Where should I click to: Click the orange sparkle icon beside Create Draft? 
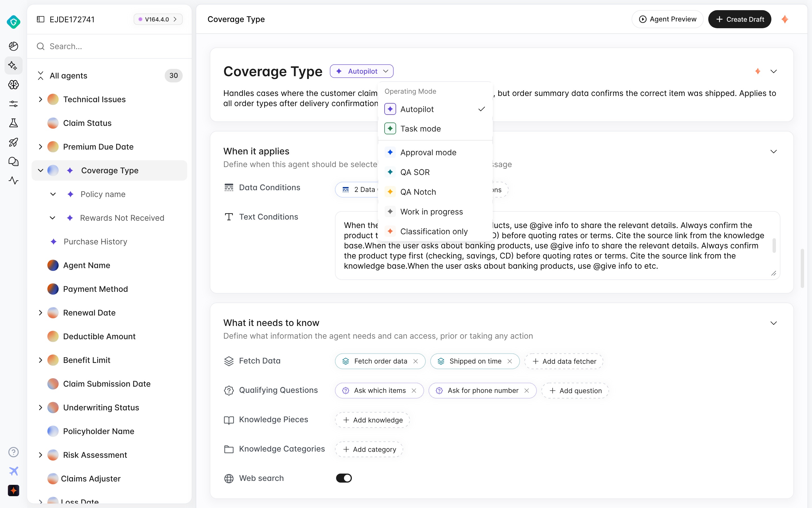coord(784,19)
